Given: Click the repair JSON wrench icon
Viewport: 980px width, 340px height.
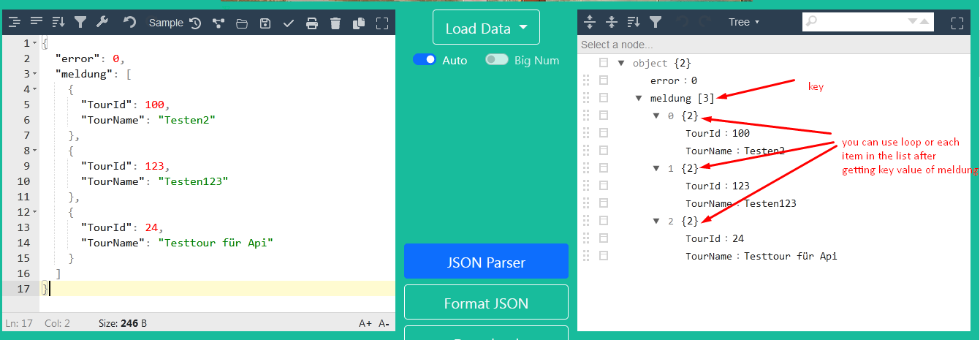Looking at the screenshot, I should tap(102, 23).
